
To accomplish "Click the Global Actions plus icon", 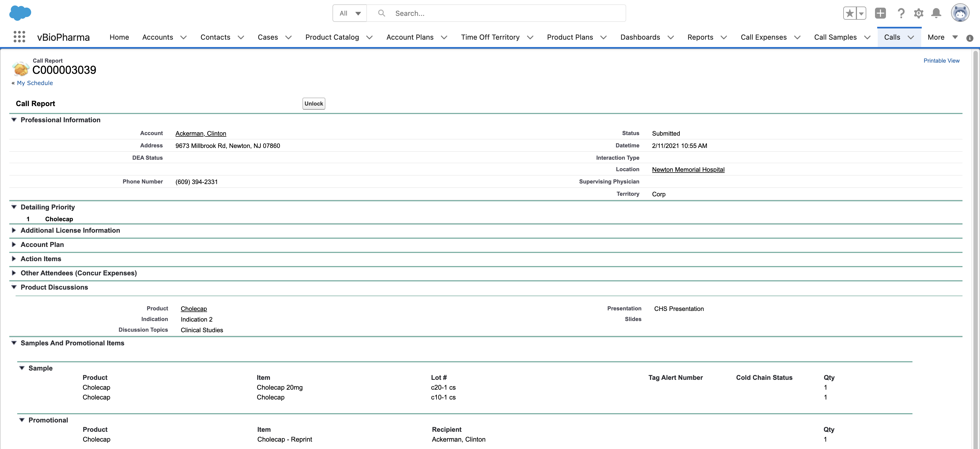I will tap(880, 13).
